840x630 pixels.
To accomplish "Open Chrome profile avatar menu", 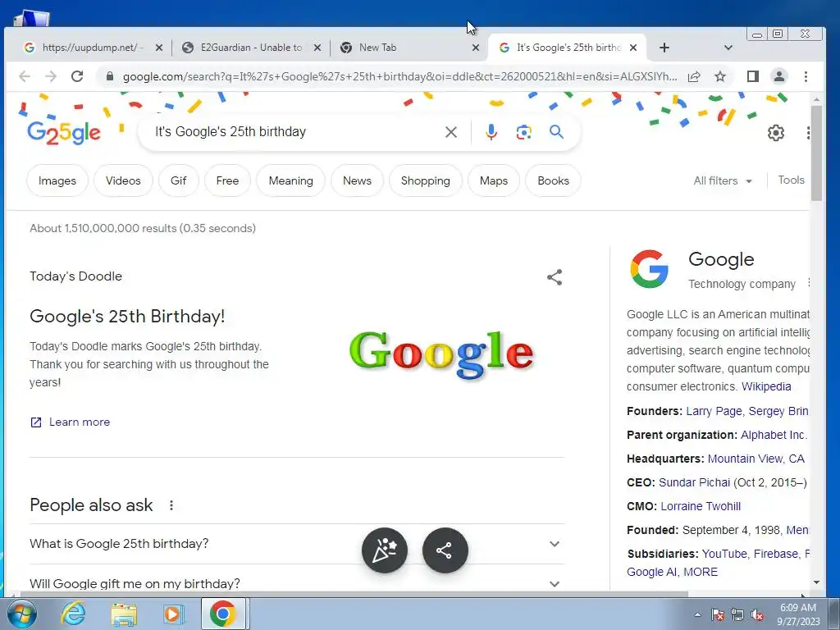I will click(779, 76).
